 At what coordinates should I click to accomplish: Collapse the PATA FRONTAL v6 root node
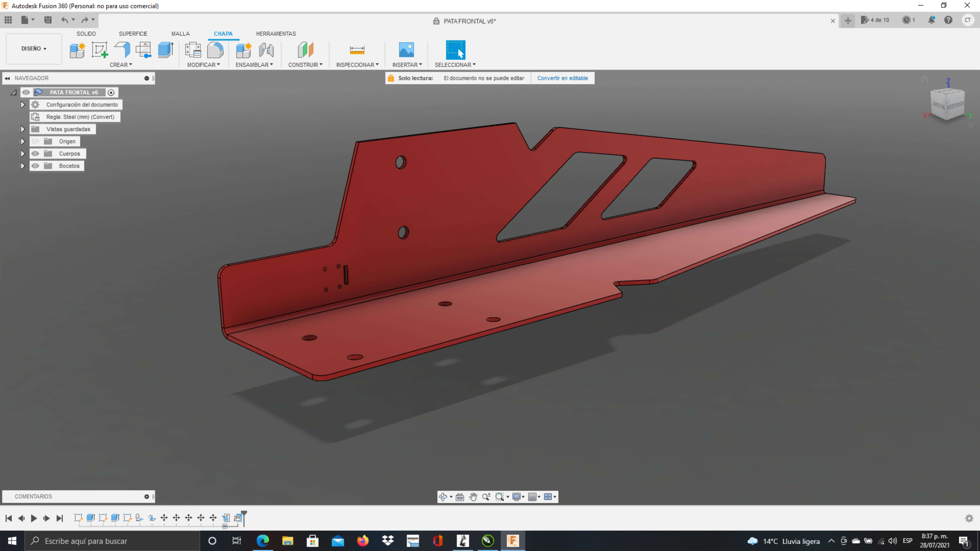click(14, 92)
